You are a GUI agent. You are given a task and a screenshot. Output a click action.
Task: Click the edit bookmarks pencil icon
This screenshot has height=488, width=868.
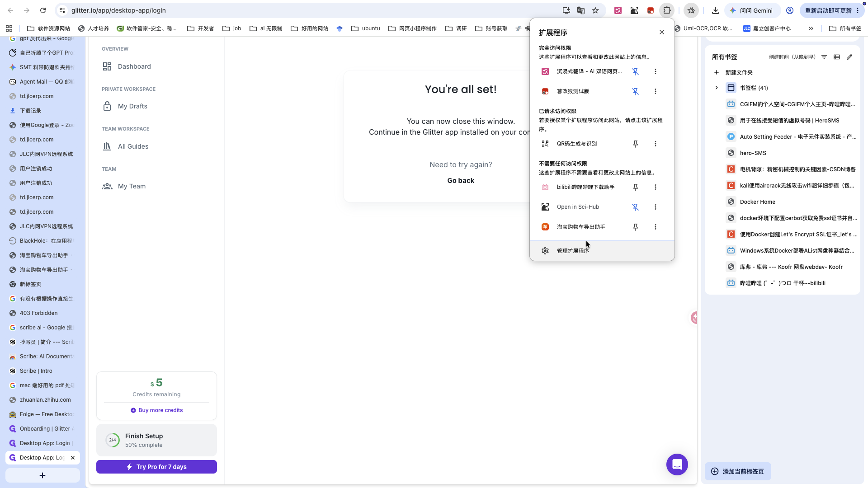pos(849,57)
